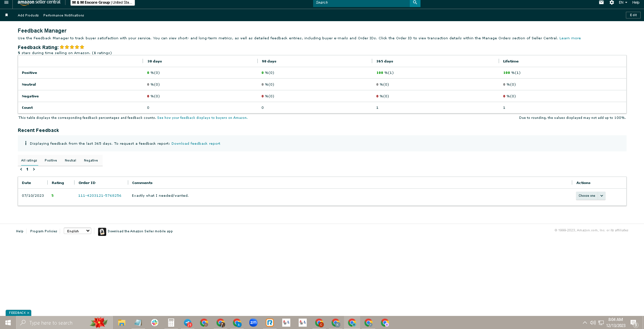Open the M & M Encore Group account switcher
Viewport: 644px width, 329px height.
click(102, 2)
